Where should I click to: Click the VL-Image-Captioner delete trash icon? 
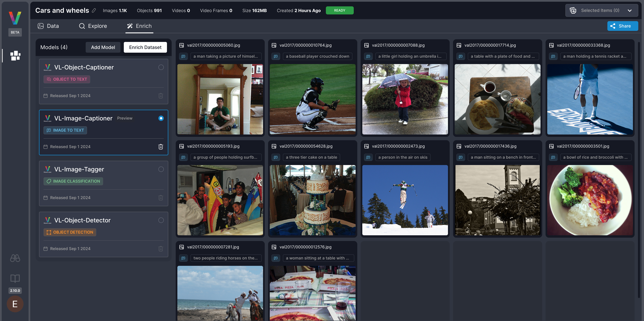161,146
